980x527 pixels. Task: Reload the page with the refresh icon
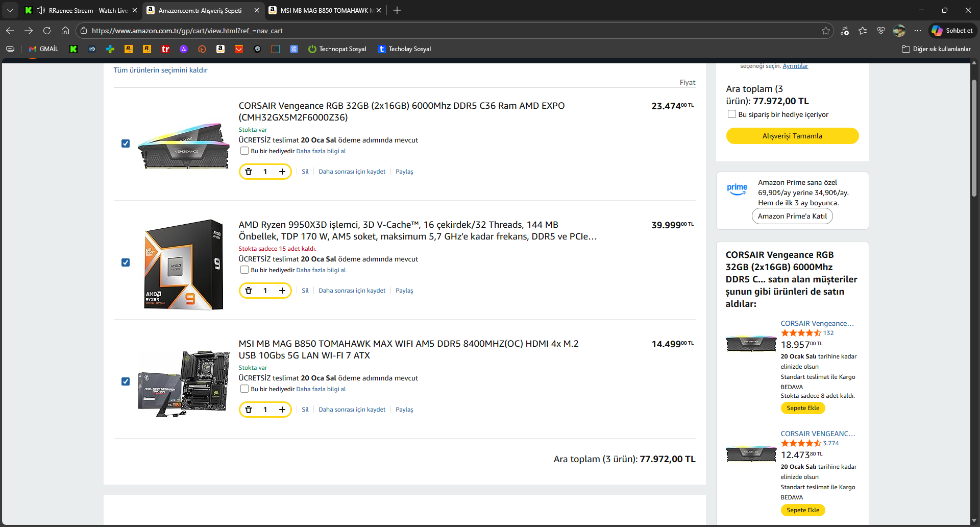pos(47,31)
